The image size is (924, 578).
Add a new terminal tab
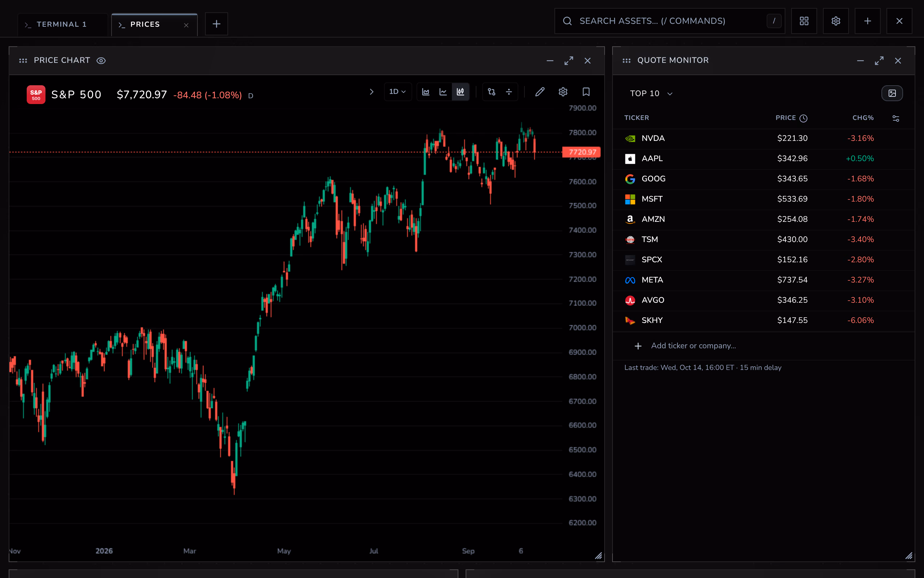(217, 24)
